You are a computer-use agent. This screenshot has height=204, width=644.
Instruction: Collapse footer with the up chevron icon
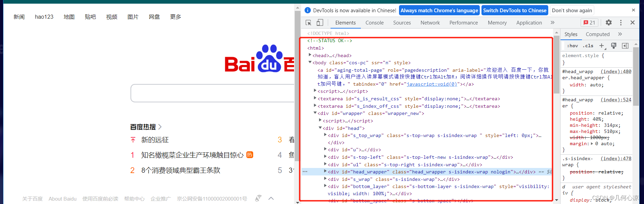click(271, 198)
